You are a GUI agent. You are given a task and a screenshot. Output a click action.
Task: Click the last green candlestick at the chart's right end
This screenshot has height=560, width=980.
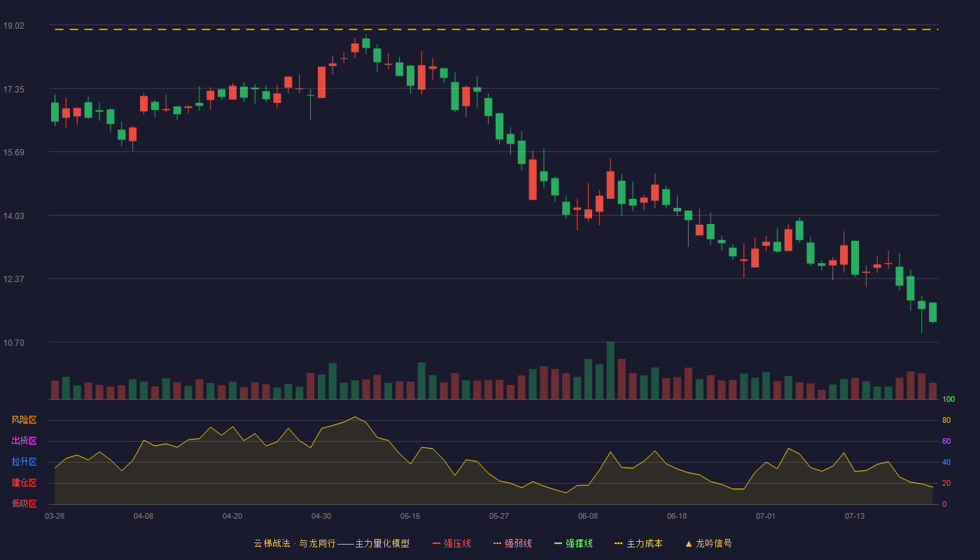point(932,312)
